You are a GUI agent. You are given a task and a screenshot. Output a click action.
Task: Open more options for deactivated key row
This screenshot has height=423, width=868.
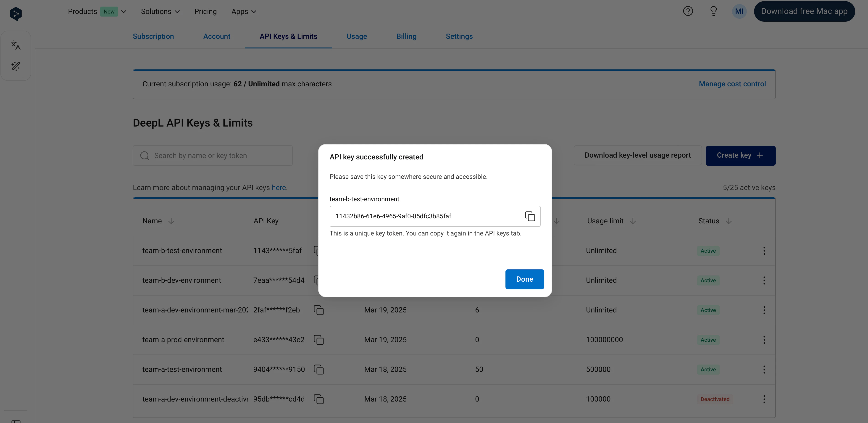click(764, 399)
